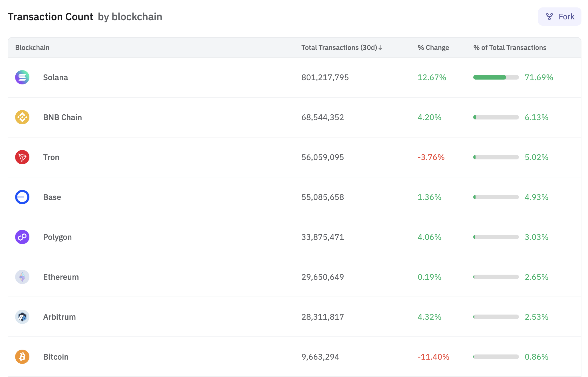This screenshot has height=377, width=588.
Task: Click the value 9,663,294
Action: [x=321, y=357]
